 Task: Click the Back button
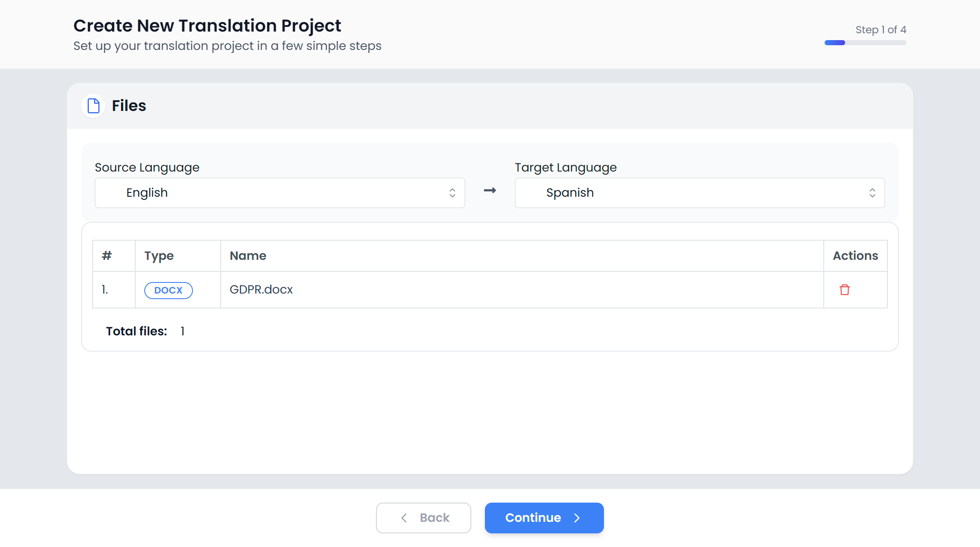pos(423,518)
